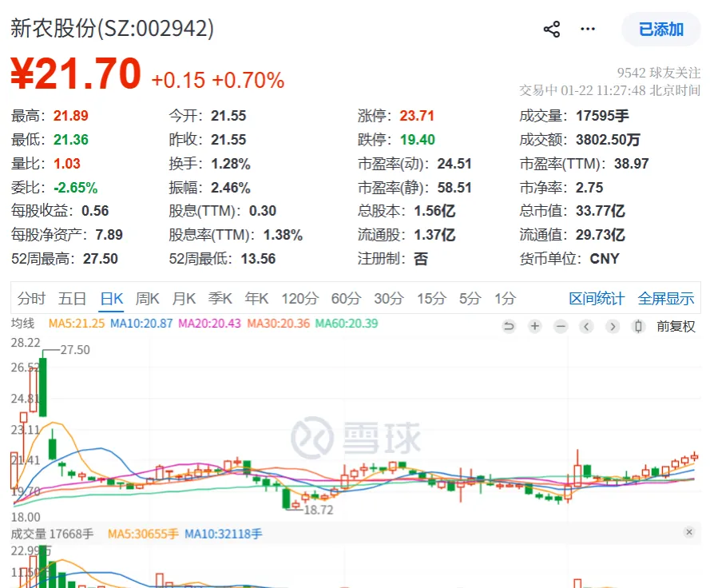Select the 周K chart tab
Viewport: 710px width, 588px height.
[147, 299]
